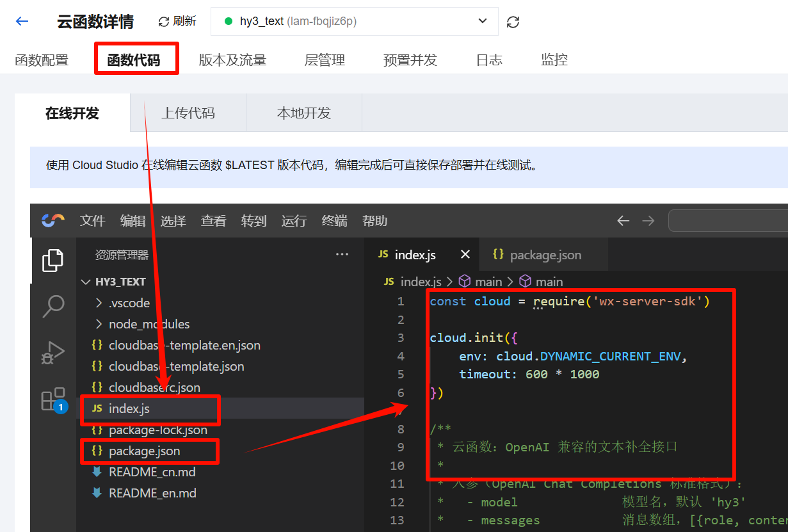Open the 选择 menu
The image size is (788, 532).
coord(173,221)
